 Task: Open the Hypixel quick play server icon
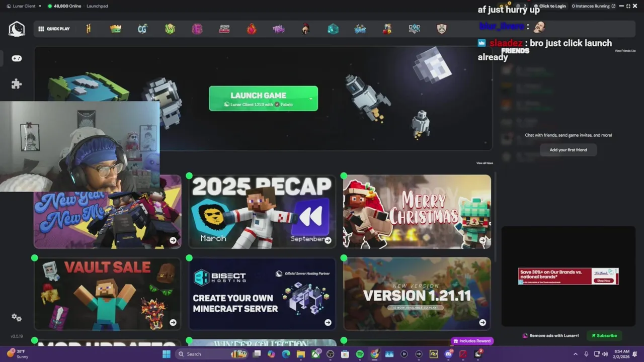89,29
